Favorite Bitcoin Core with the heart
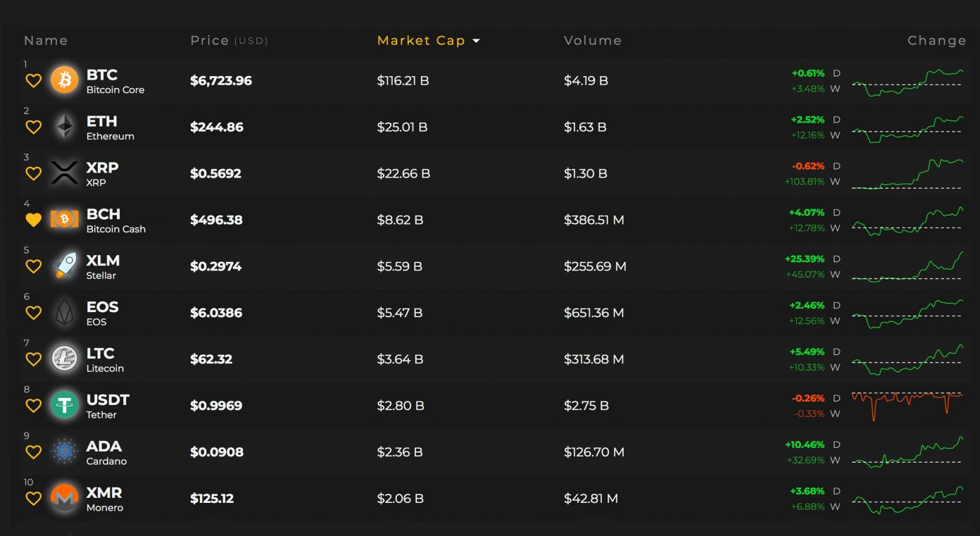Image resolution: width=980 pixels, height=536 pixels. coord(33,81)
